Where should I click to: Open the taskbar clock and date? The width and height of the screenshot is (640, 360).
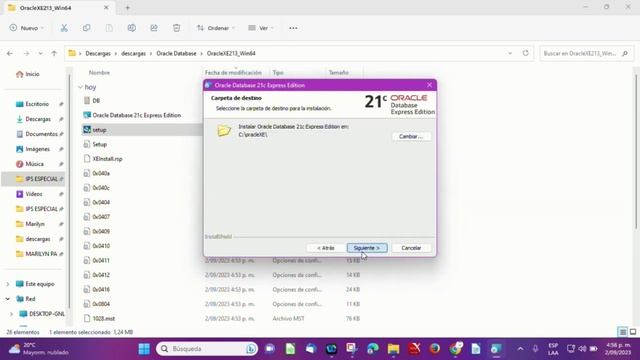[619, 349]
